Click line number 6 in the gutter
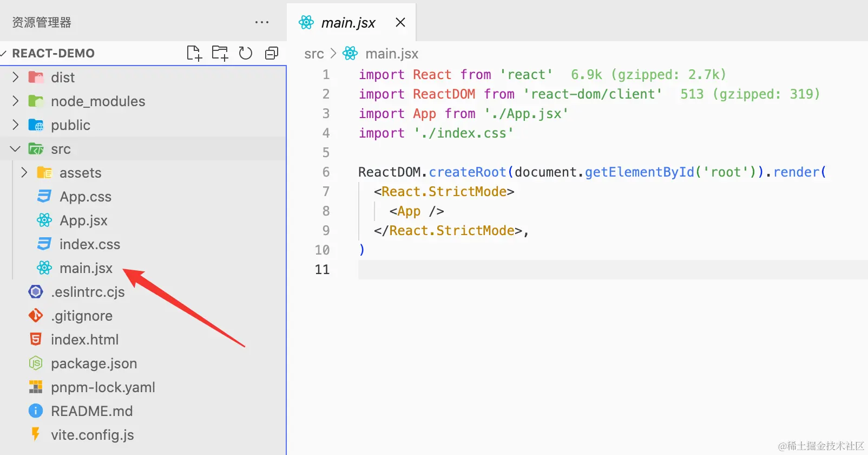The width and height of the screenshot is (868, 455). pos(326,172)
